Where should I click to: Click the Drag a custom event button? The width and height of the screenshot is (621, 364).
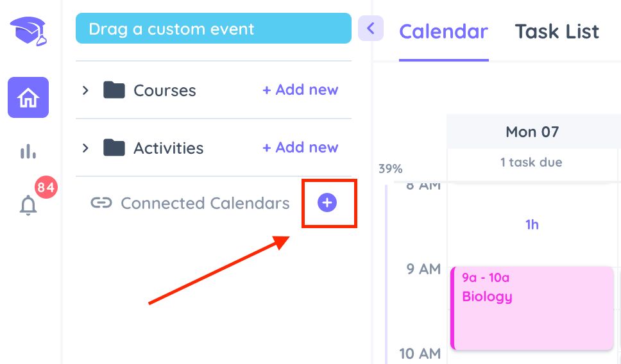pos(214,28)
